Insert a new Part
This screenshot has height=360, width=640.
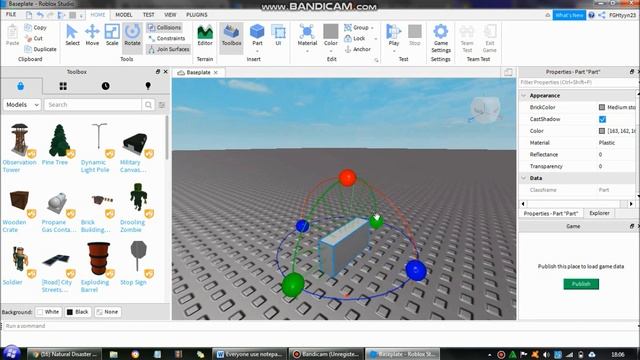(x=257, y=35)
